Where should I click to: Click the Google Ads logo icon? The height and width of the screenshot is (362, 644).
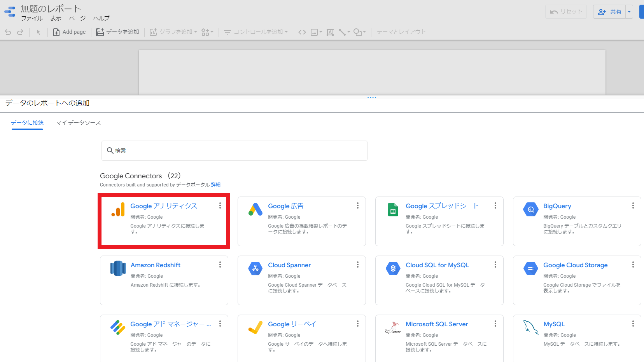coord(255,209)
